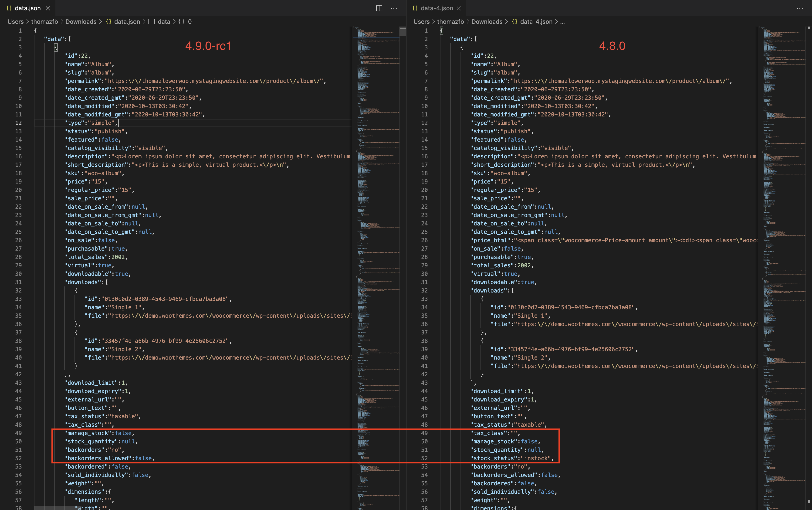This screenshot has width=812, height=510.
Task: Close the data-4.json tab
Action: 459,8
